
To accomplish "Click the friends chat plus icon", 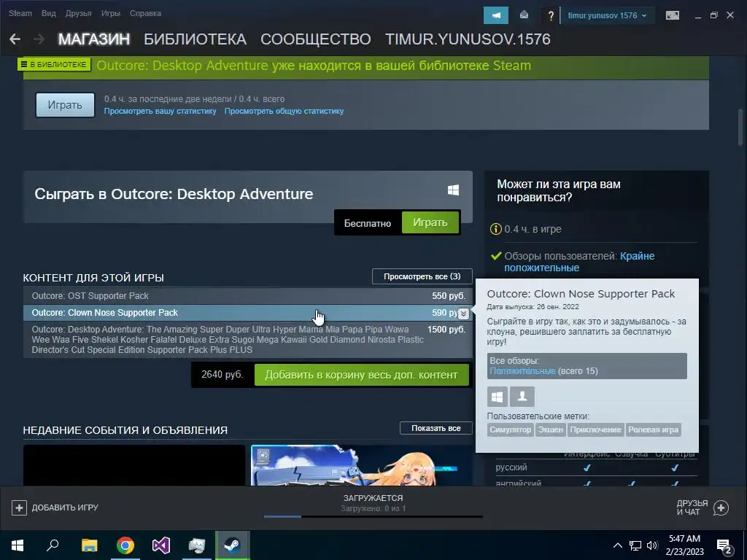I will 721,507.
